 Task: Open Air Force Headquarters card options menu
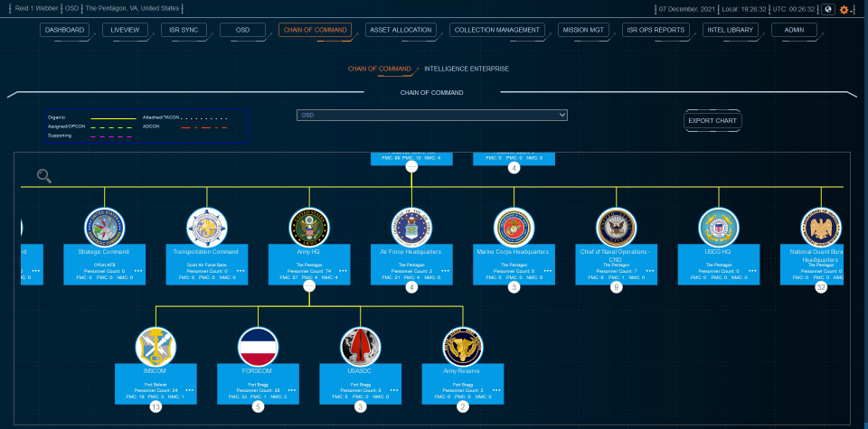pyautogui.click(x=445, y=271)
